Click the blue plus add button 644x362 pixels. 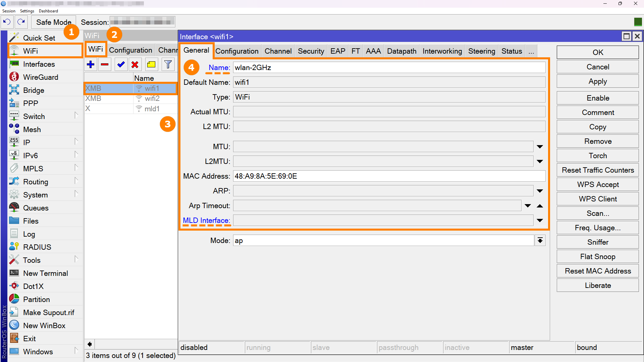coord(91,64)
